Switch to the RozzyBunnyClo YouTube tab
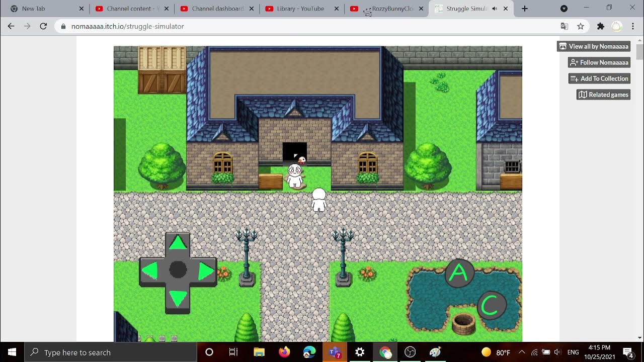This screenshot has width=644, height=362. [x=387, y=9]
